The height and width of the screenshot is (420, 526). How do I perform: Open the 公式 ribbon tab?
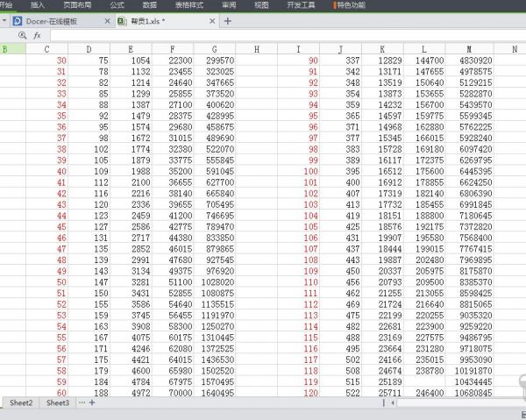[x=117, y=5]
